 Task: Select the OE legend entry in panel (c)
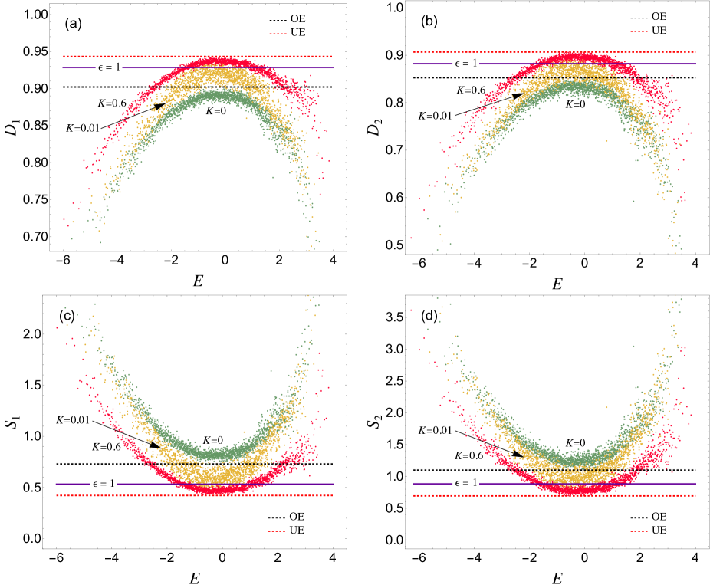click(286, 517)
